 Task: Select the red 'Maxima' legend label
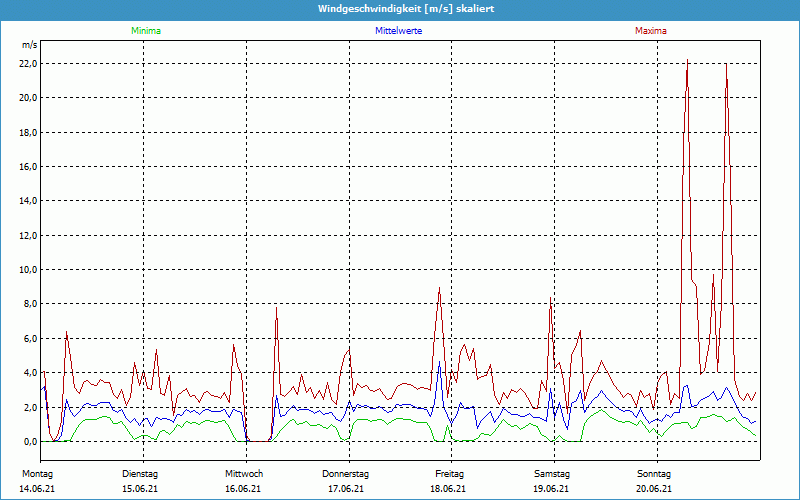point(650,31)
